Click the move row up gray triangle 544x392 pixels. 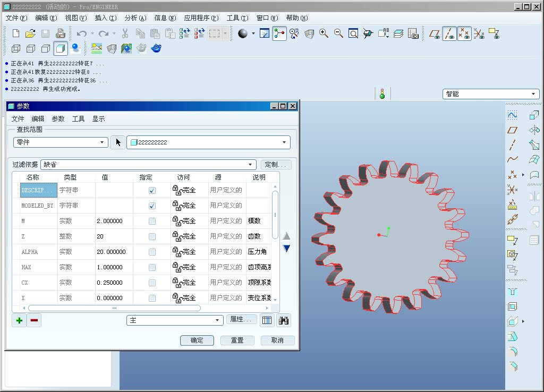pos(286,236)
